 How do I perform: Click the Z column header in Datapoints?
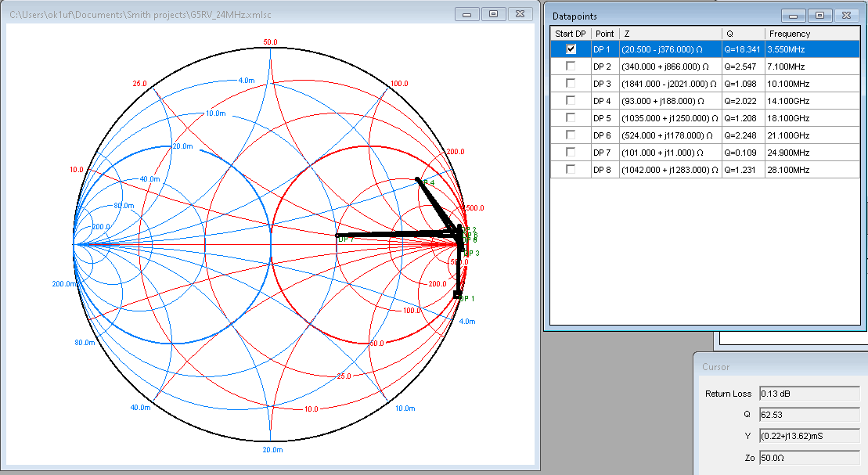(x=670, y=34)
